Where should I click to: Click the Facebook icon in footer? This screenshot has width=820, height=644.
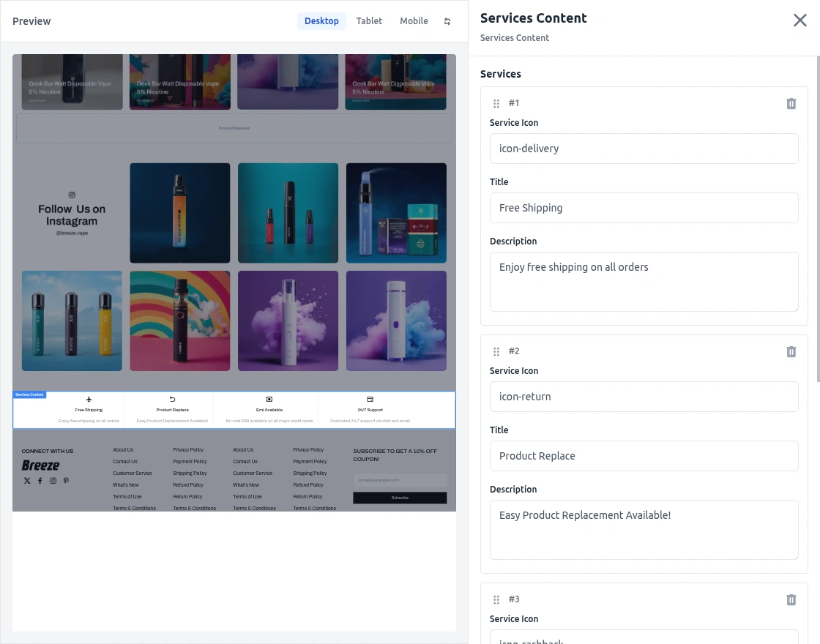(x=40, y=481)
